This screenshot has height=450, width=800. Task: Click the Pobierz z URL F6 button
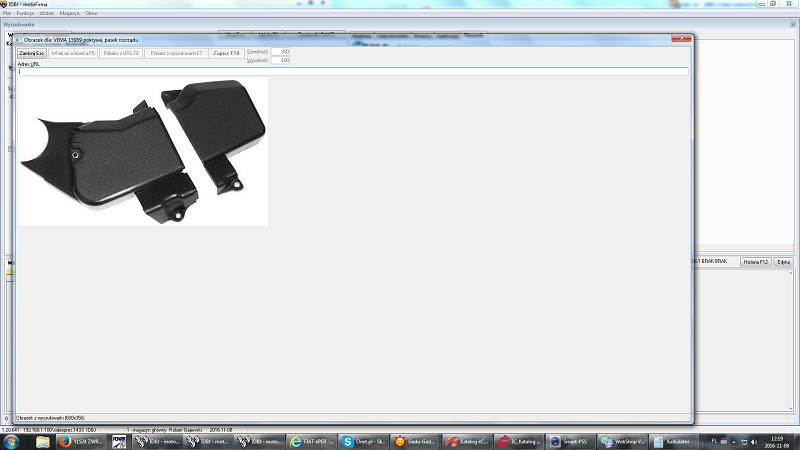point(121,53)
